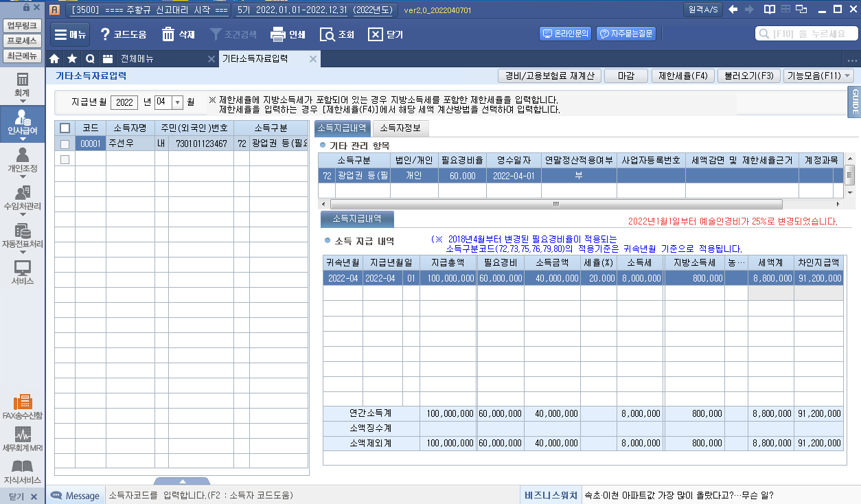The image size is (861, 504).
Task: Open the 세무회계 MRI sidebar icon
Action: pos(23,435)
